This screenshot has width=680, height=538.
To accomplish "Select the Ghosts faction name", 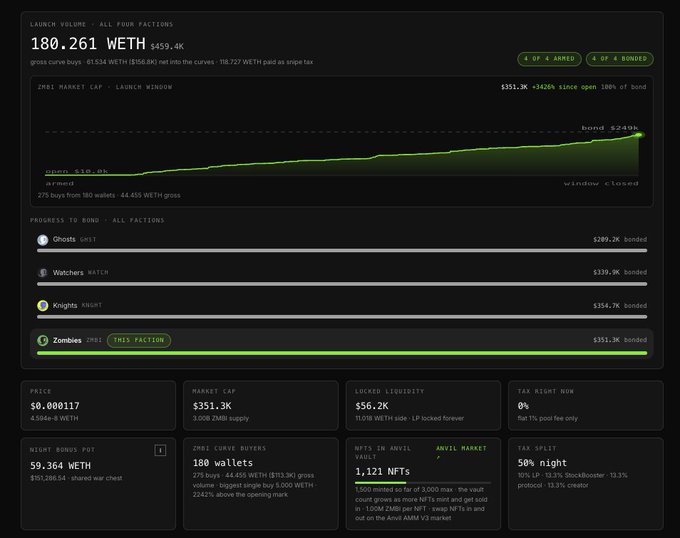I will click(64, 239).
